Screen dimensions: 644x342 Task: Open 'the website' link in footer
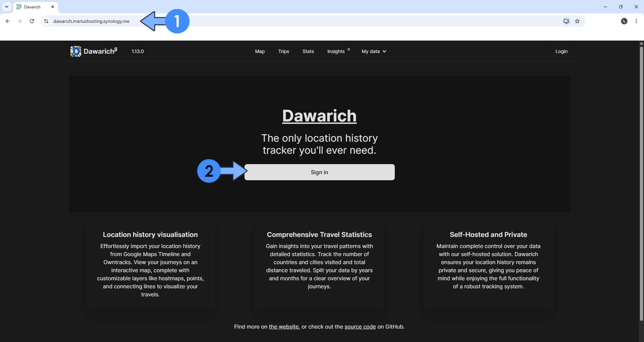tap(284, 327)
